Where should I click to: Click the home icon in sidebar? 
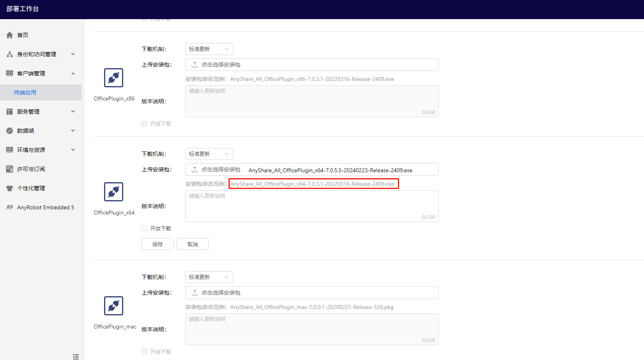pos(10,35)
